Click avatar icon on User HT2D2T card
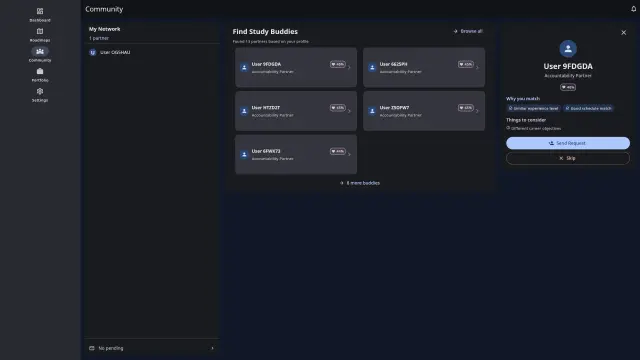Image resolution: width=640 pixels, height=360 pixels. pos(244,111)
